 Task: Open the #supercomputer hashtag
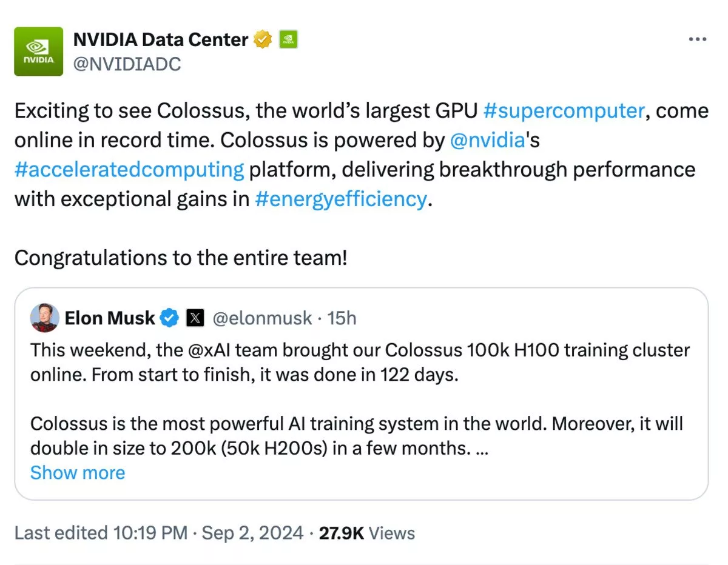coord(564,111)
